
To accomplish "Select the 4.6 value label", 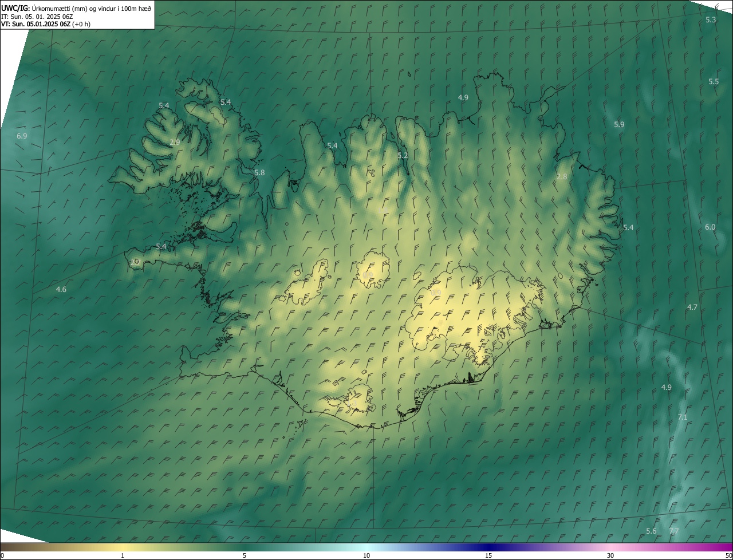I will (x=61, y=289).
